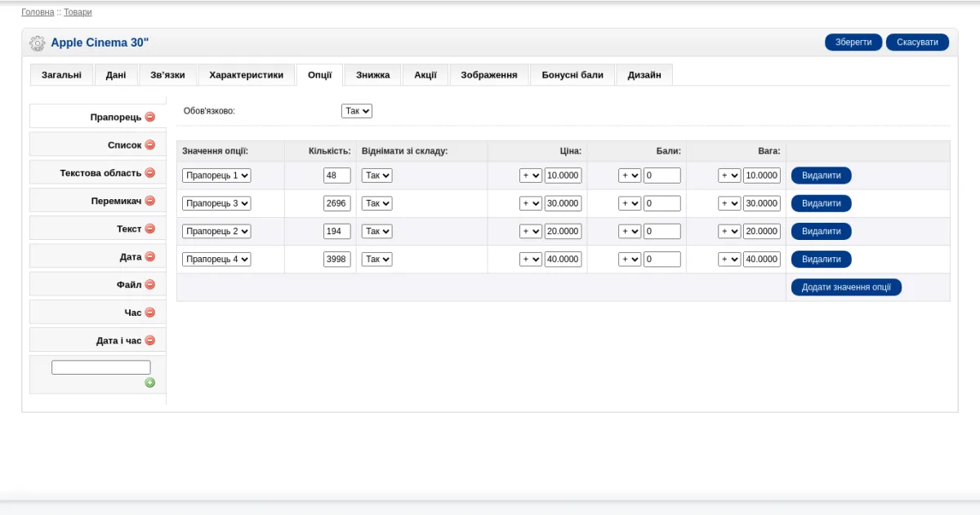Open price prefix dropdown for Прапорець 4

click(x=531, y=259)
